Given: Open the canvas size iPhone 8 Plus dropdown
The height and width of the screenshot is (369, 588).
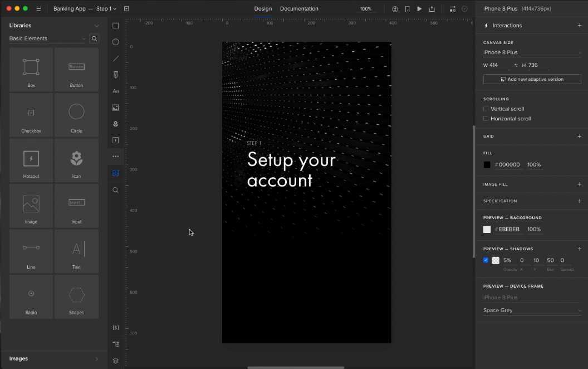Looking at the screenshot, I should click(x=532, y=52).
